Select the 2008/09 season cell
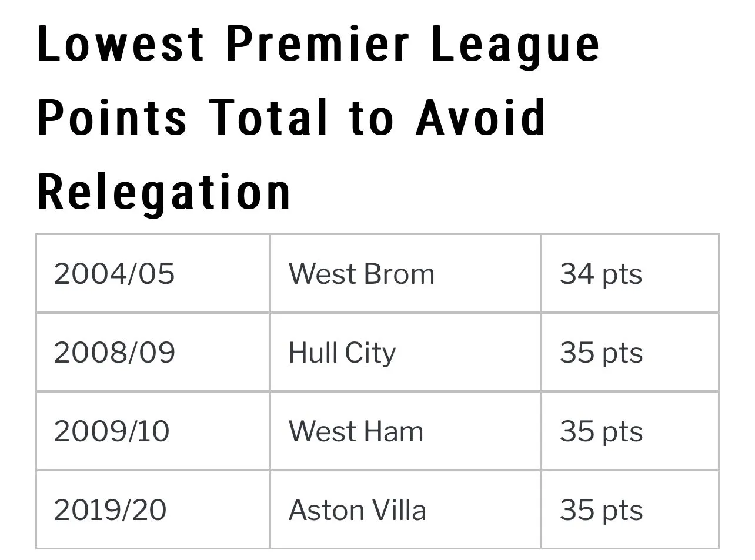The height and width of the screenshot is (560, 755). (115, 353)
